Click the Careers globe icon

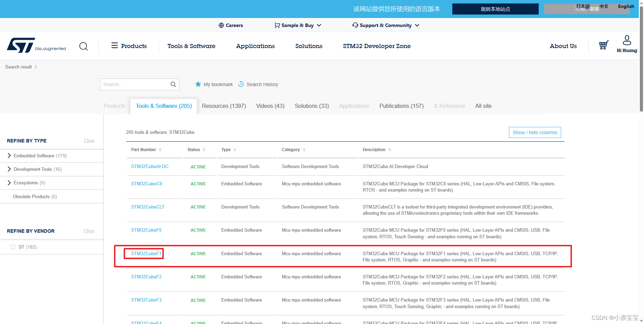[x=221, y=25]
